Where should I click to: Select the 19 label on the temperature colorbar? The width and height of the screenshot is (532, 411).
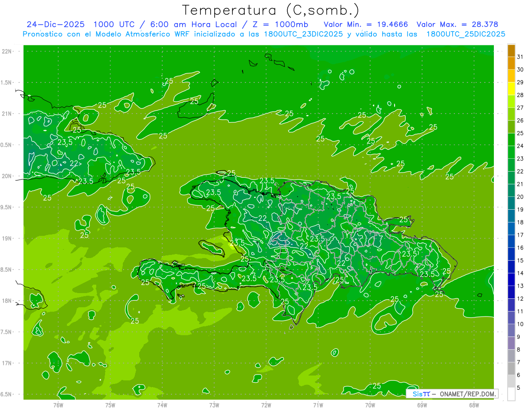(x=520, y=210)
